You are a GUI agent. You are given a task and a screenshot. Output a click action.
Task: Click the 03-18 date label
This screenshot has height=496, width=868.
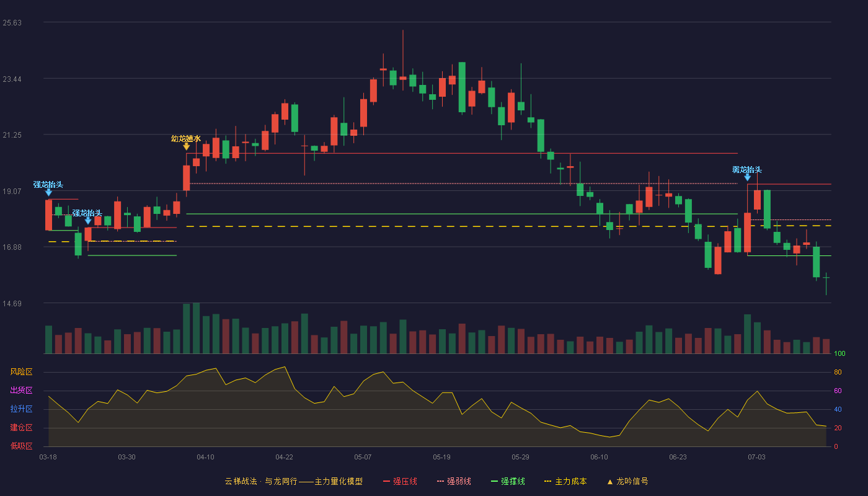[48, 457]
